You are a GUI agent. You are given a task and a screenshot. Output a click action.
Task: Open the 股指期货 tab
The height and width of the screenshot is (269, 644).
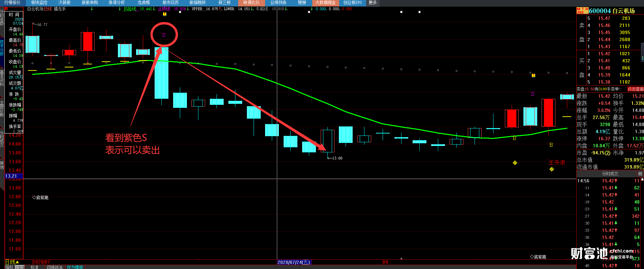(x=197, y=3)
